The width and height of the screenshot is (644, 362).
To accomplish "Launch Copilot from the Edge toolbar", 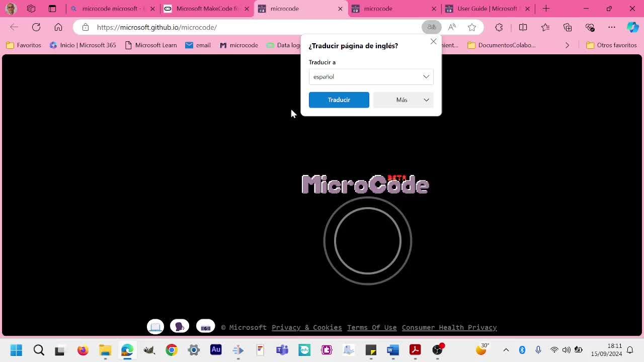I will point(632,27).
